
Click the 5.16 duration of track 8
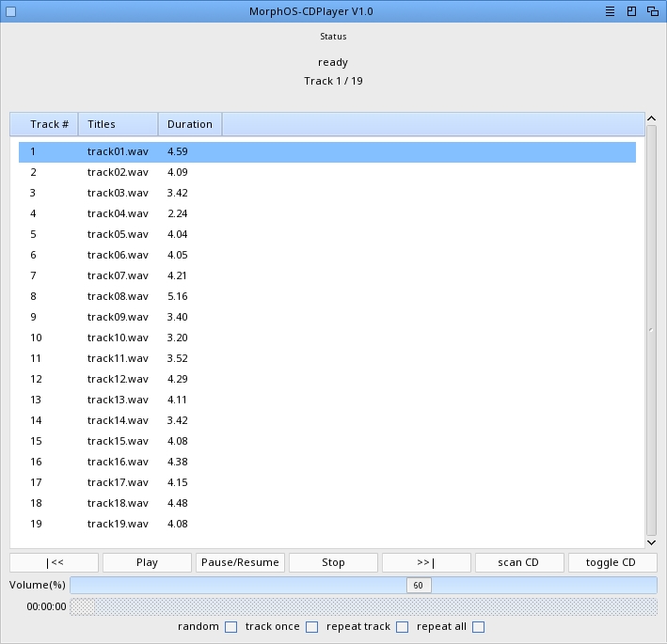(178, 296)
